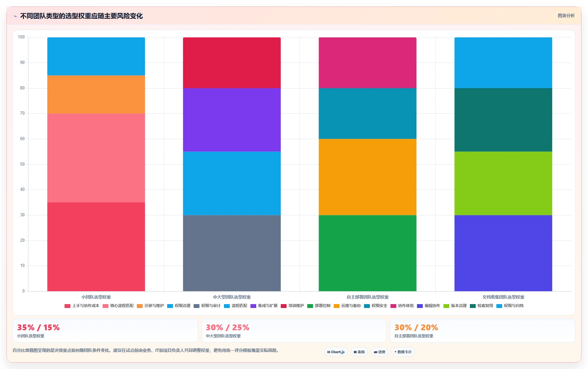Click the 图表分析 tag in the header
The width and height of the screenshot is (588, 369).
pyautogui.click(x=566, y=15)
